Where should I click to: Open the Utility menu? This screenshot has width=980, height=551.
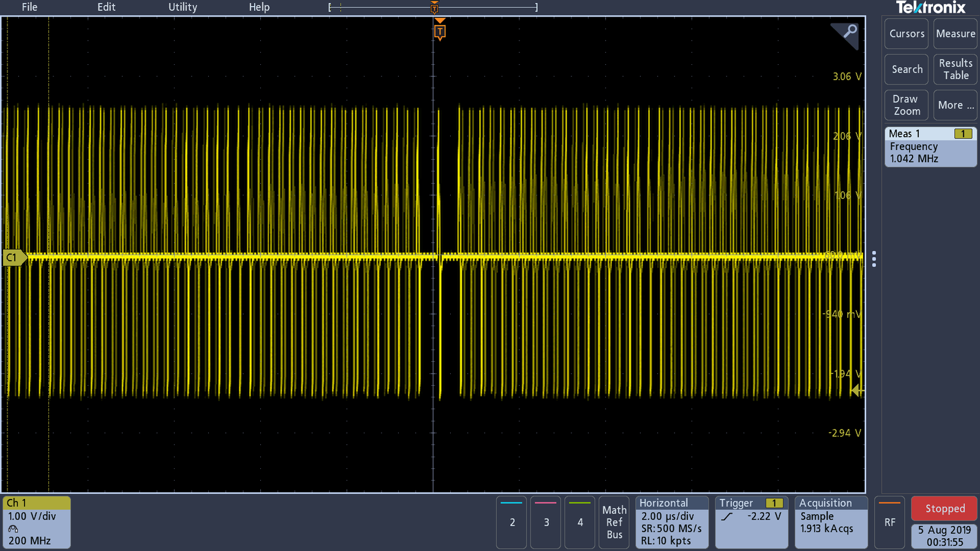183,7
